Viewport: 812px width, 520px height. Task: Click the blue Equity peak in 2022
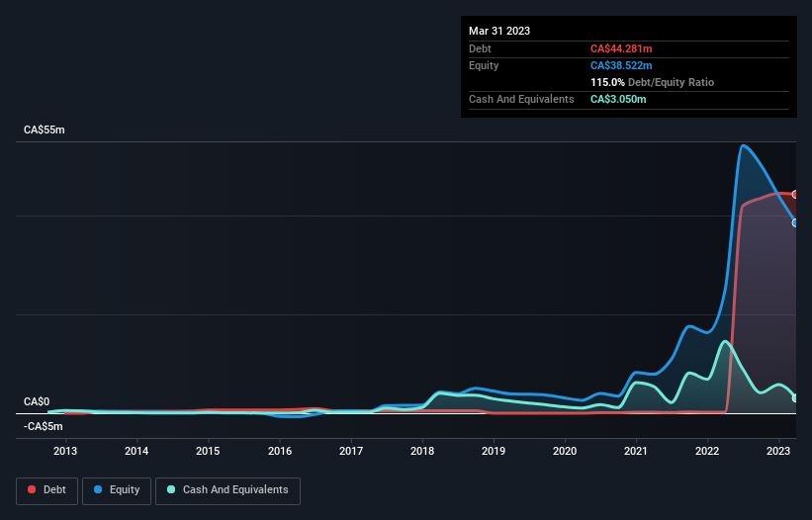(743, 146)
